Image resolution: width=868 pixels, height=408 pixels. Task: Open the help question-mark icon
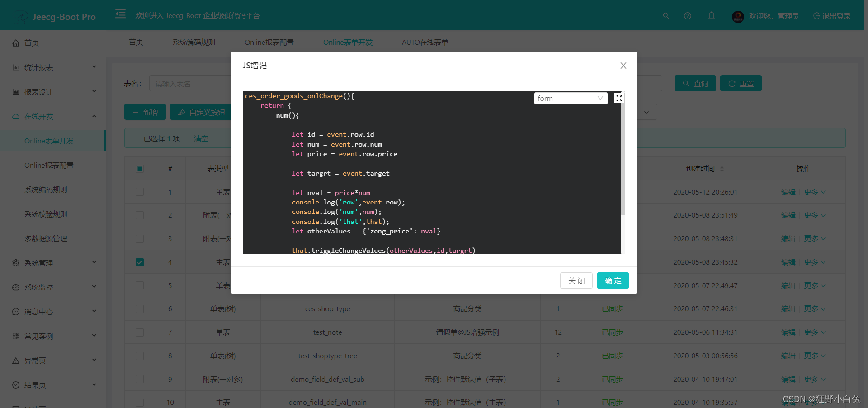tap(688, 16)
